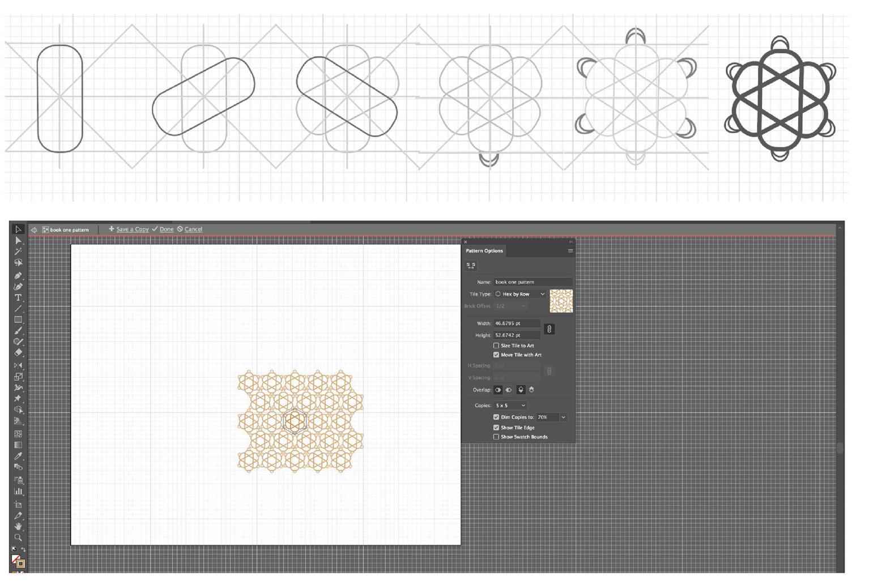Click the pattern preview thumbnail in panel
Screen dimensions: 869x588
pyautogui.click(x=561, y=301)
